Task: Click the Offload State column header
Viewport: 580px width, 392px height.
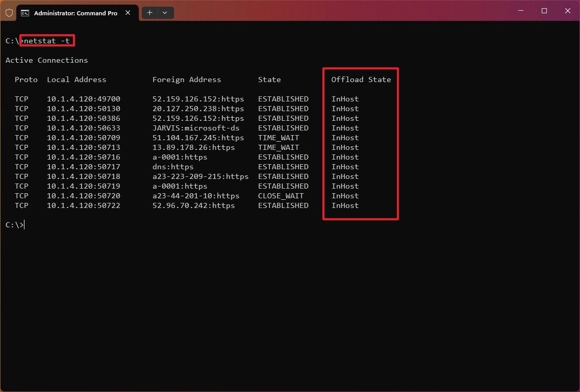Action: pos(361,80)
